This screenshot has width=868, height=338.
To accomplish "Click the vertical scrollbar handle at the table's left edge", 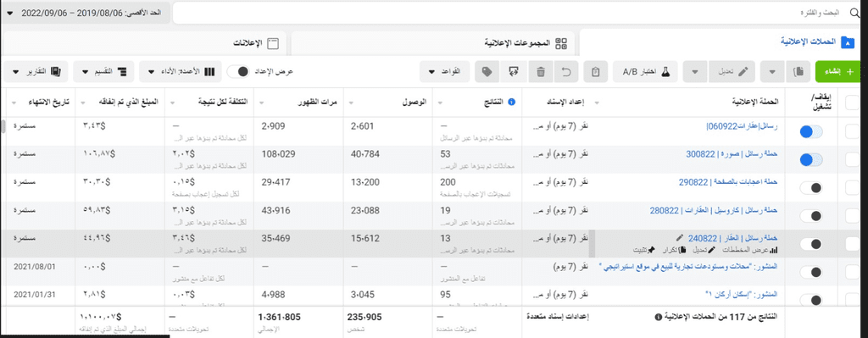I will point(3,126).
